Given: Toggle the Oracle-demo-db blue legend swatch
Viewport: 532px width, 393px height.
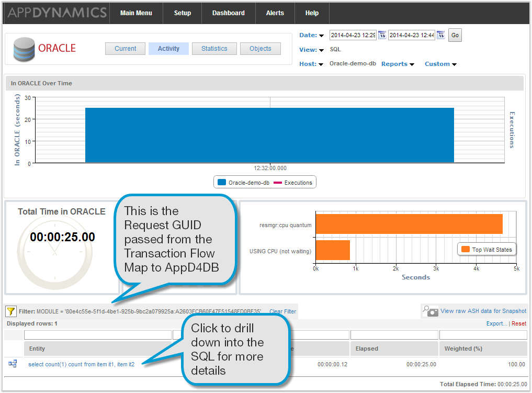Looking at the screenshot, I should (222, 182).
